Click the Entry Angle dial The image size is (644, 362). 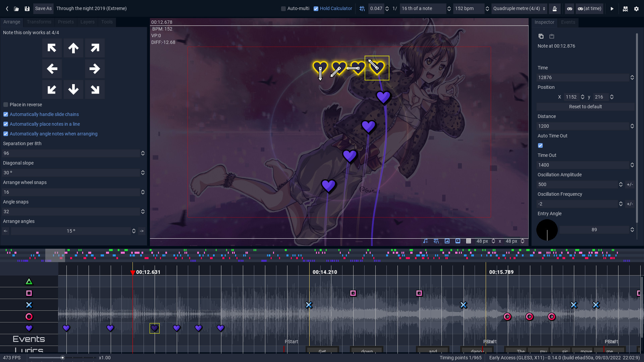coord(547,230)
